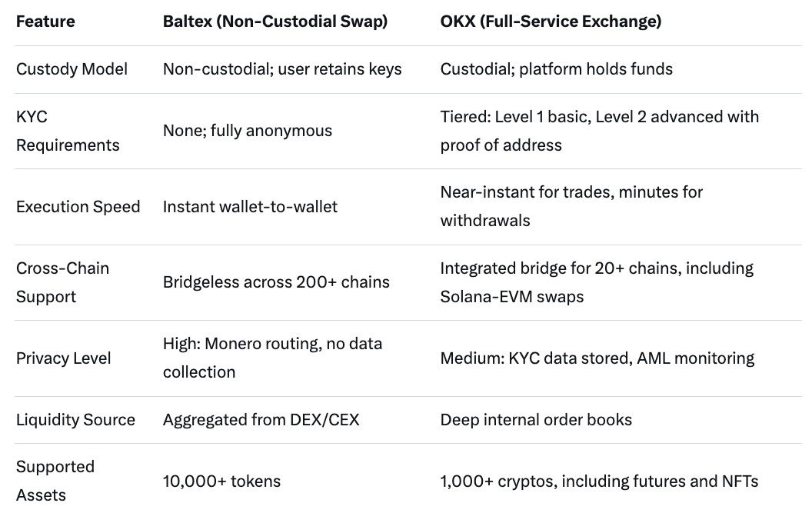Select the Liquidity Source row label
Viewport: 812px width, 523px height.
pyautogui.click(x=75, y=420)
